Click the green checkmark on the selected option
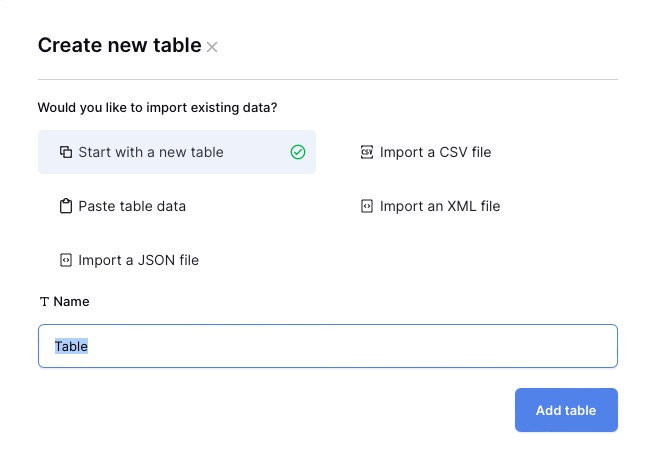 (297, 152)
